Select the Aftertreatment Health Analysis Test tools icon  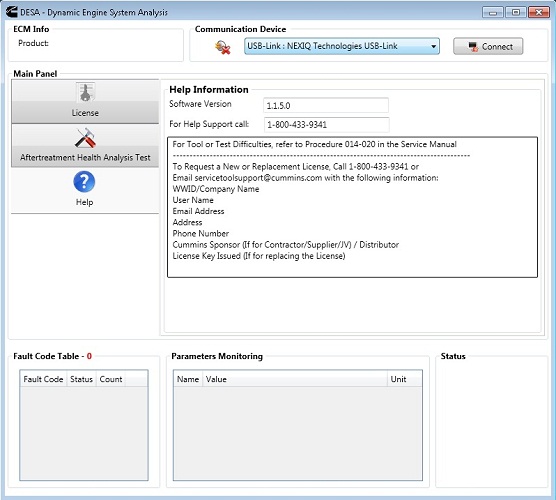85,138
